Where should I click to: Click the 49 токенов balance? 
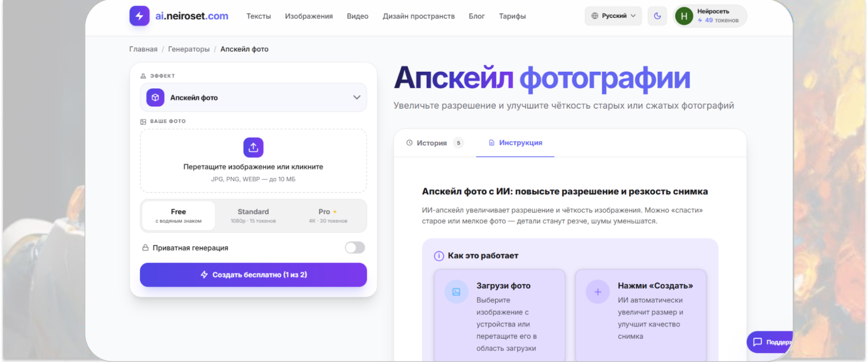coord(718,20)
